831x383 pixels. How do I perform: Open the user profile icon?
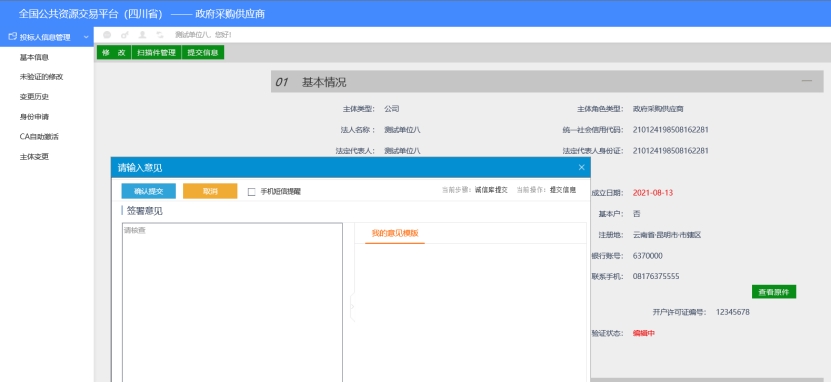(142, 35)
